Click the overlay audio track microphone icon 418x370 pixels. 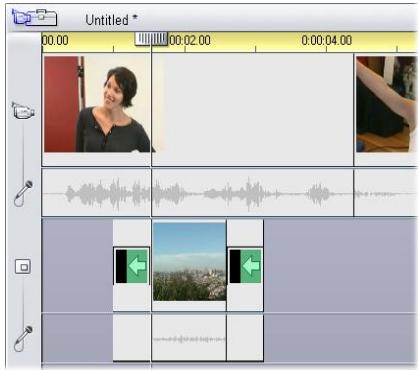click(23, 338)
